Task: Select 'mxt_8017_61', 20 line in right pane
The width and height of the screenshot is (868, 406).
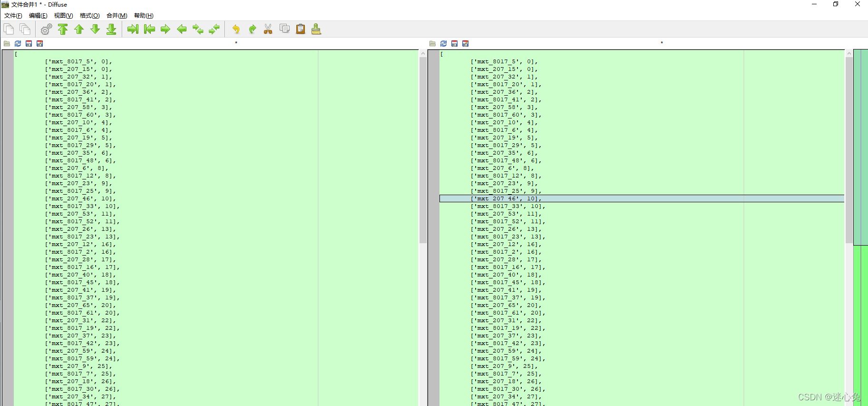Action: 508,313
